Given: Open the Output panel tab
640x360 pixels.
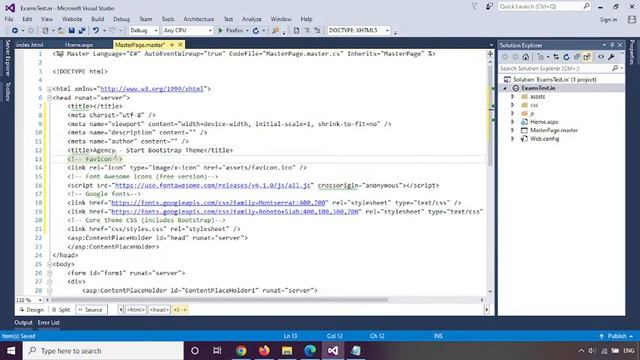Looking at the screenshot, I should (23, 322).
